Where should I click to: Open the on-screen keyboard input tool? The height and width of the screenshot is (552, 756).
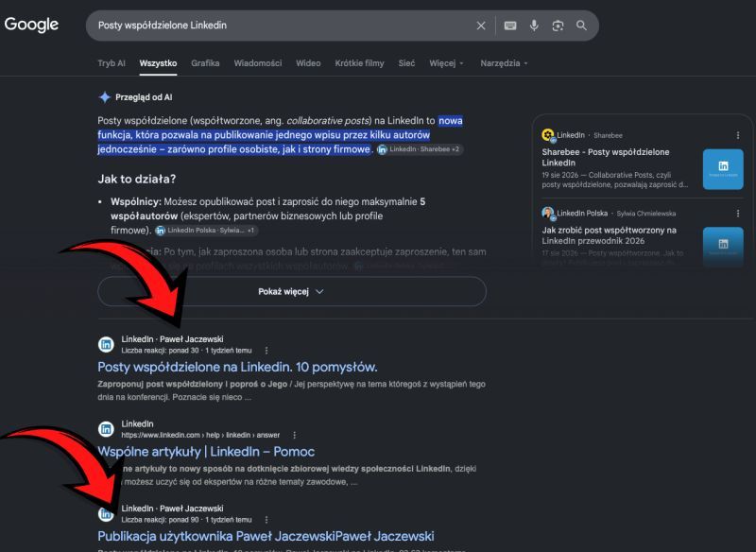[510, 26]
